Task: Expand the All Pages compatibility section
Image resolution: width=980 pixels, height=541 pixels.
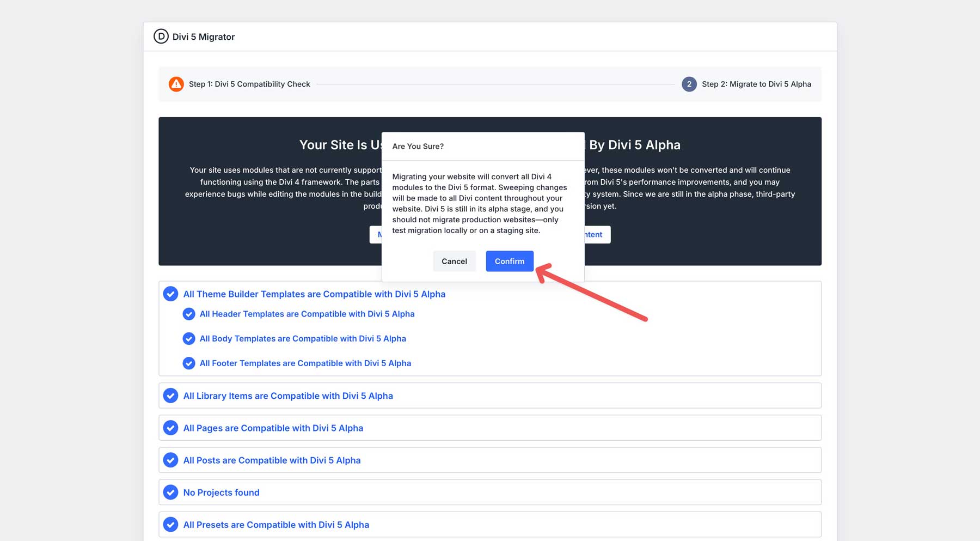Action: pos(273,428)
